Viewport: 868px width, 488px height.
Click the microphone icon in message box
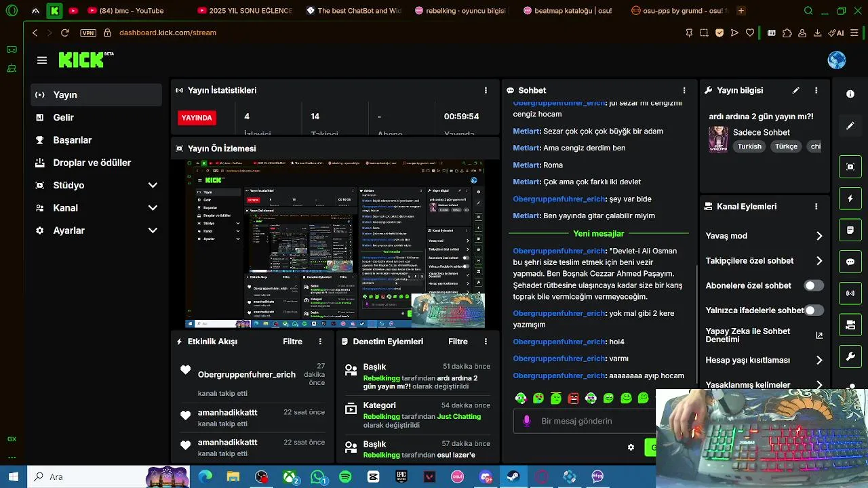(x=527, y=421)
